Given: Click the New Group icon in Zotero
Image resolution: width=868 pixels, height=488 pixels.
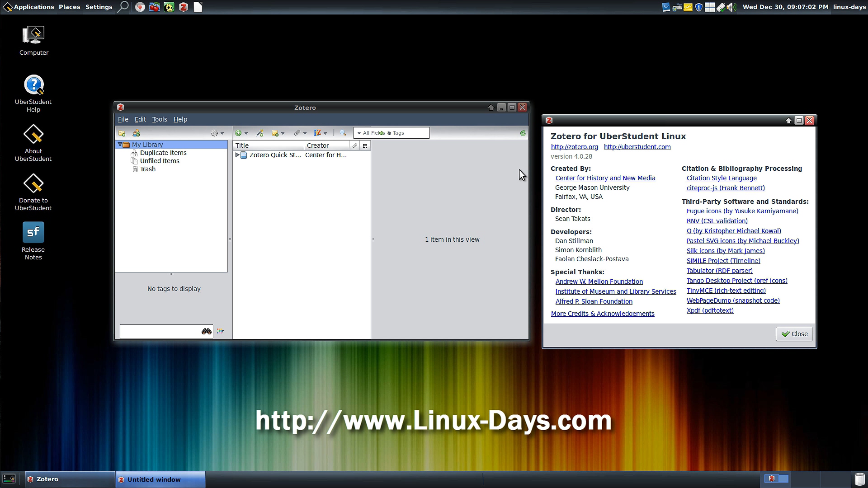Looking at the screenshot, I should [x=136, y=133].
